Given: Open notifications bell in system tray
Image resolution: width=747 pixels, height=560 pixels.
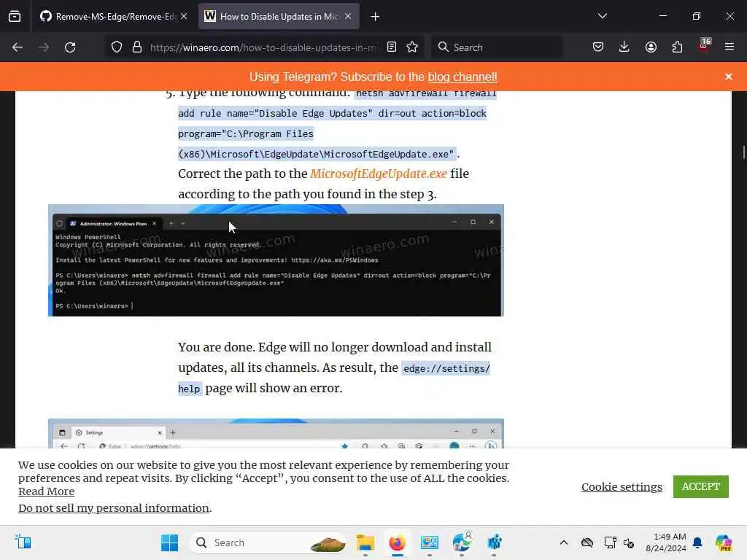Looking at the screenshot, I should pyautogui.click(x=697, y=542).
